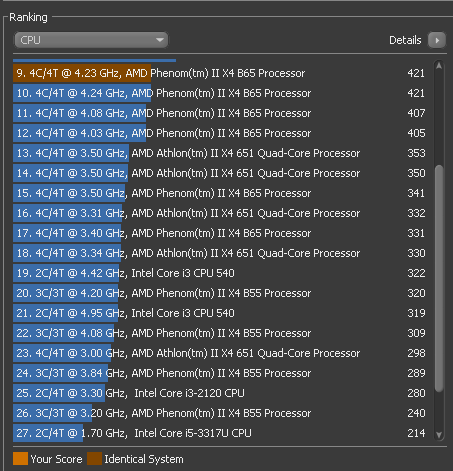Open the CPU ranking dropdown
Viewport: 453px width, 471px height.
click(x=91, y=40)
